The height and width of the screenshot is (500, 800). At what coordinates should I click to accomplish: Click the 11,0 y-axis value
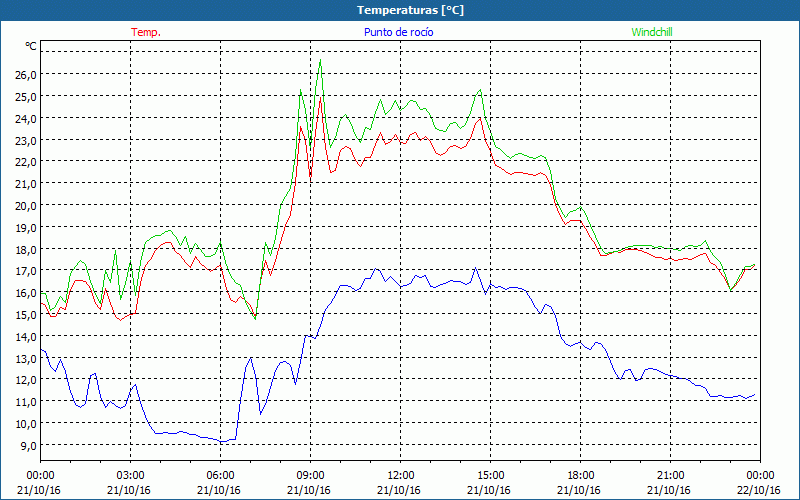[26, 402]
